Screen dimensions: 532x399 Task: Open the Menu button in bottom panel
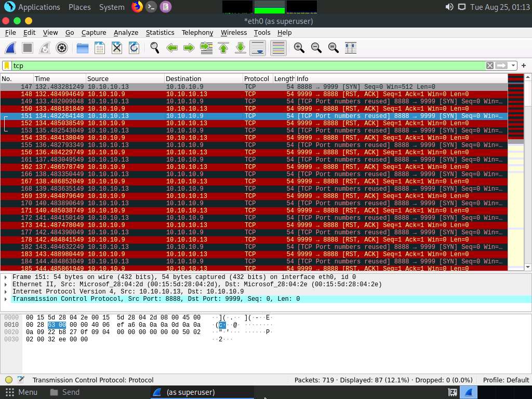pos(22,392)
